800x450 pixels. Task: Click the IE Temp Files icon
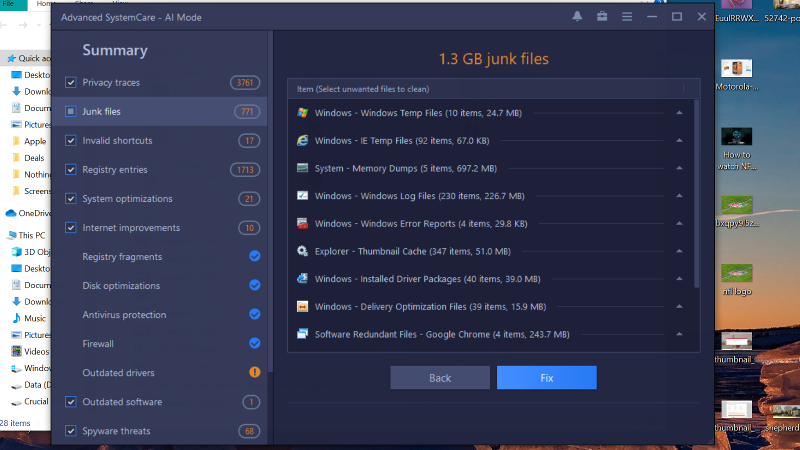click(x=303, y=140)
